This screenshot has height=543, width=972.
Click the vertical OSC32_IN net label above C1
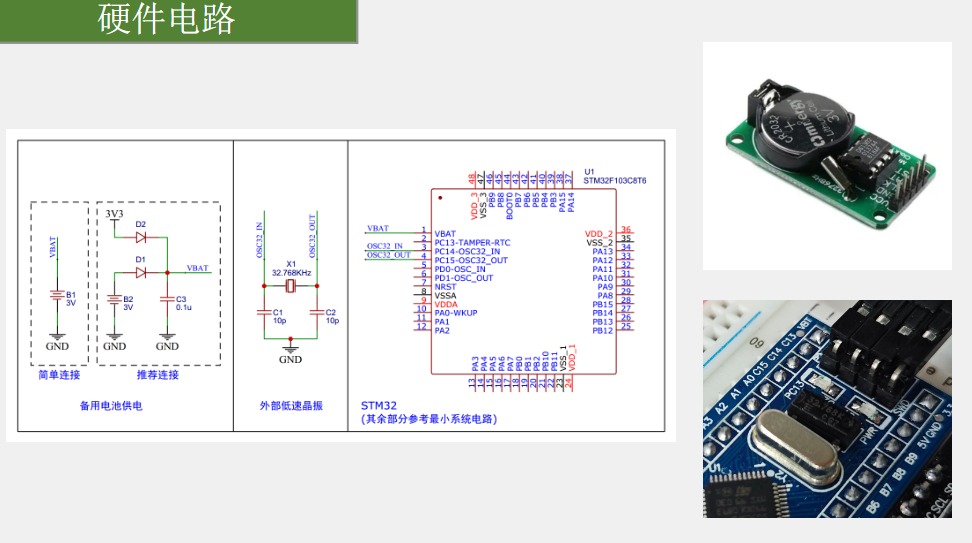coord(260,240)
